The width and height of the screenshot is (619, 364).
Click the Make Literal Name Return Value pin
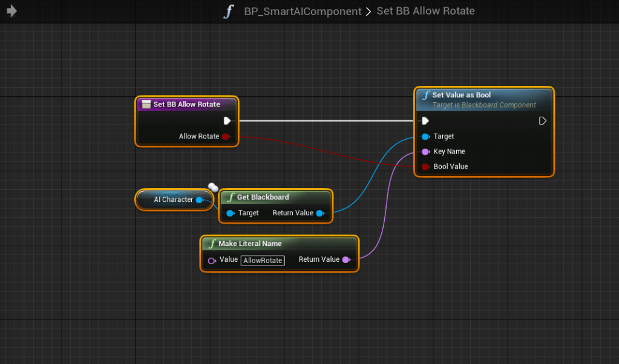click(x=347, y=259)
